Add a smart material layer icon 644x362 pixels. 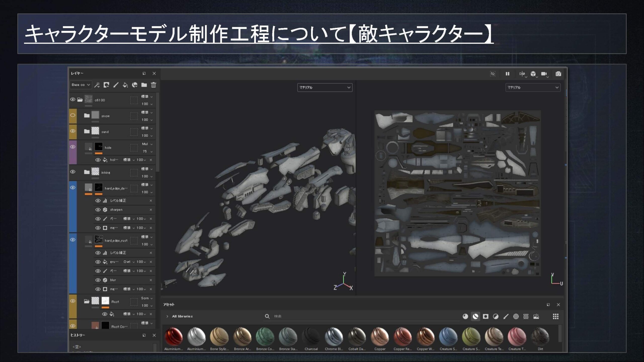pyautogui.click(x=135, y=85)
